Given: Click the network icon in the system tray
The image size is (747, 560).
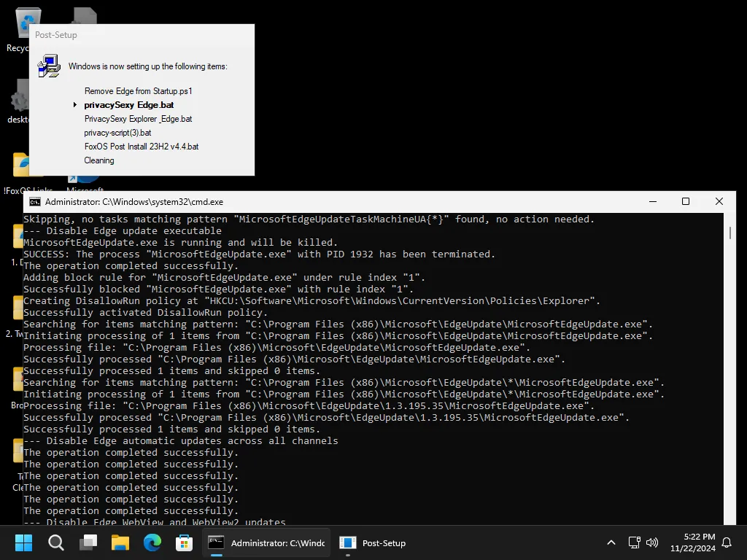Looking at the screenshot, I should point(634,542).
